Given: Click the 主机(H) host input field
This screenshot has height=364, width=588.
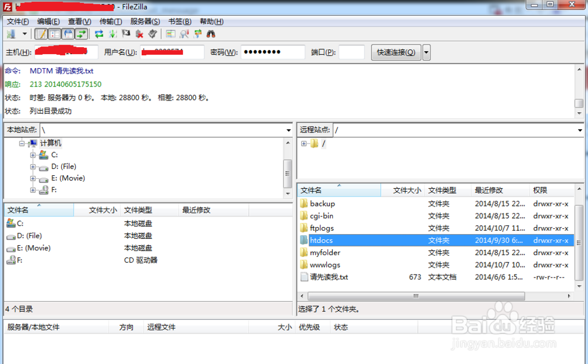Looking at the screenshot, I should [x=66, y=52].
